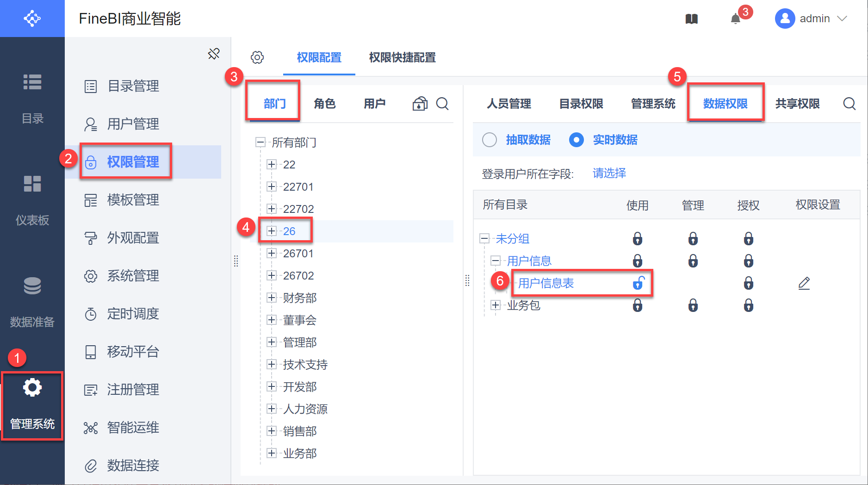Click the edit pencil for 用户信息表
The width and height of the screenshot is (868, 485).
pos(804,283)
